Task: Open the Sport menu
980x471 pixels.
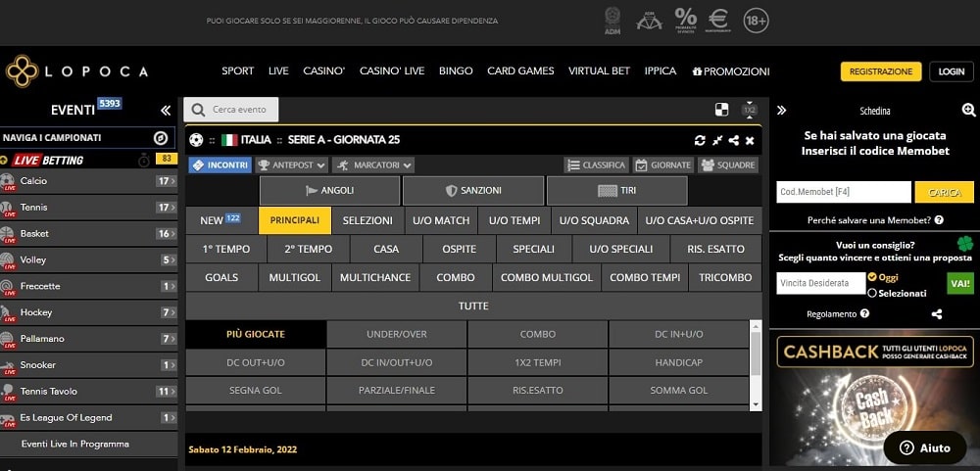Action: (237, 71)
